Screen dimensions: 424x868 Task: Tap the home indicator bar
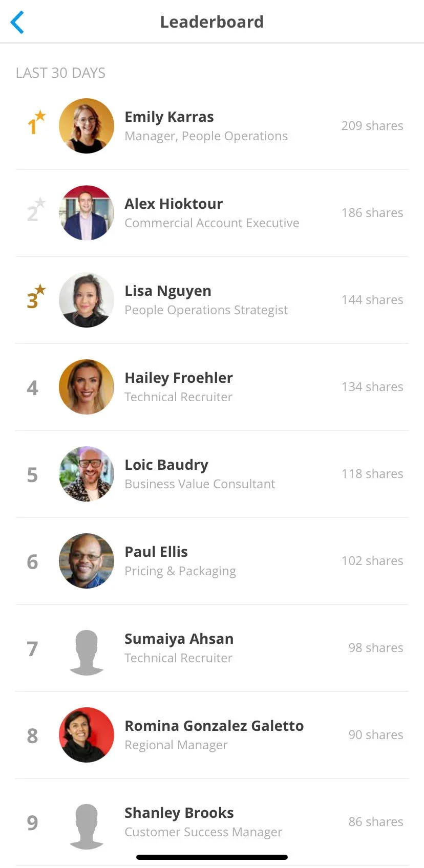click(x=212, y=857)
